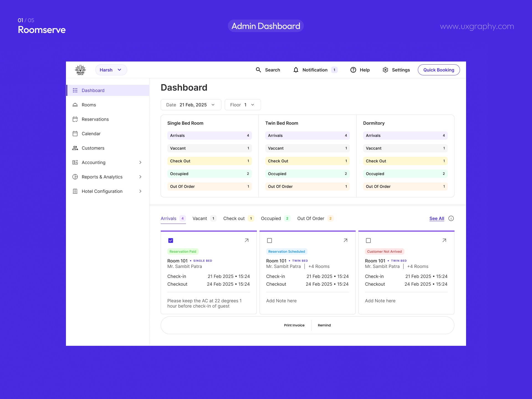This screenshot has width=532, height=399.
Task: Click the info icon beside See All
Action: point(451,218)
